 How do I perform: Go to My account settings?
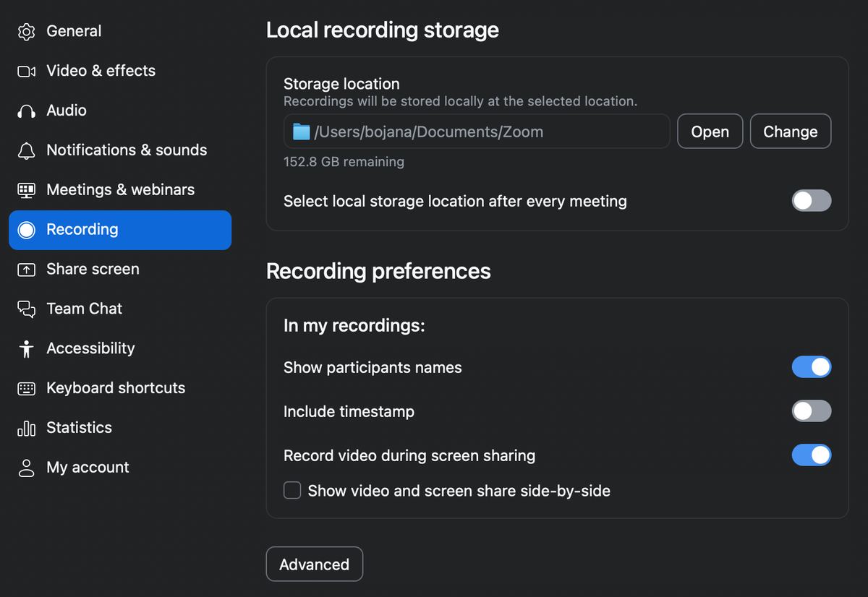click(x=87, y=467)
